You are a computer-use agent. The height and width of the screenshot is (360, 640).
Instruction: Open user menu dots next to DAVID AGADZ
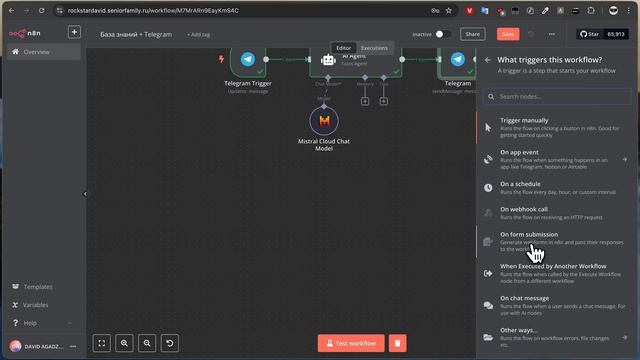[x=73, y=346]
